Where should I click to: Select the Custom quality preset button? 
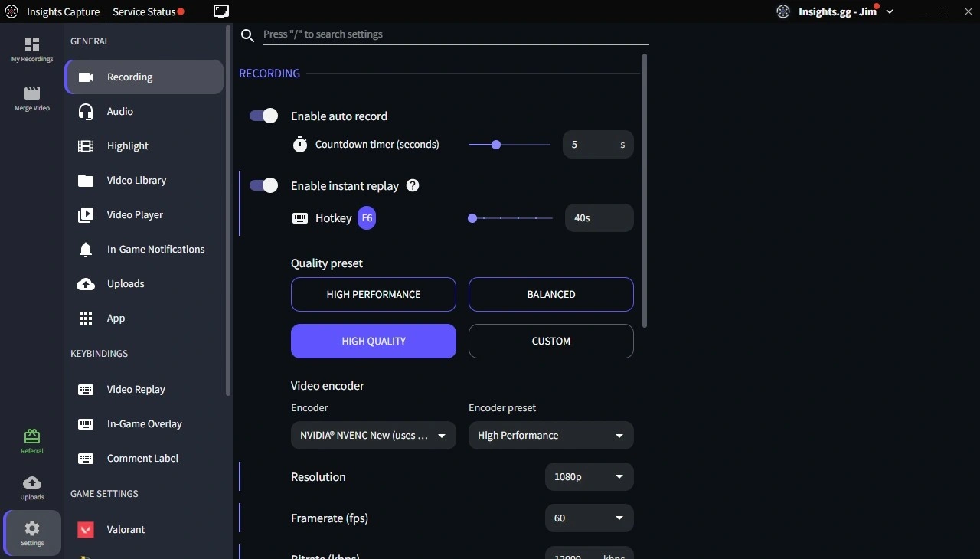[x=550, y=342]
